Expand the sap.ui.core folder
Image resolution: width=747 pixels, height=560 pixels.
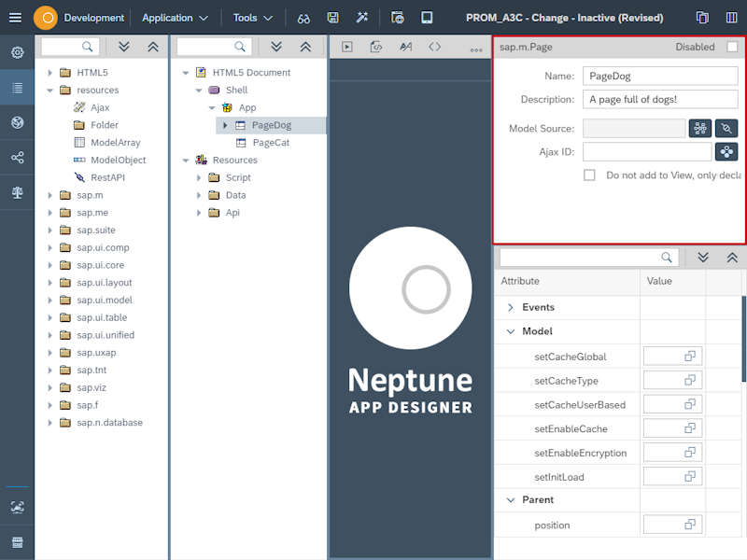(49, 265)
